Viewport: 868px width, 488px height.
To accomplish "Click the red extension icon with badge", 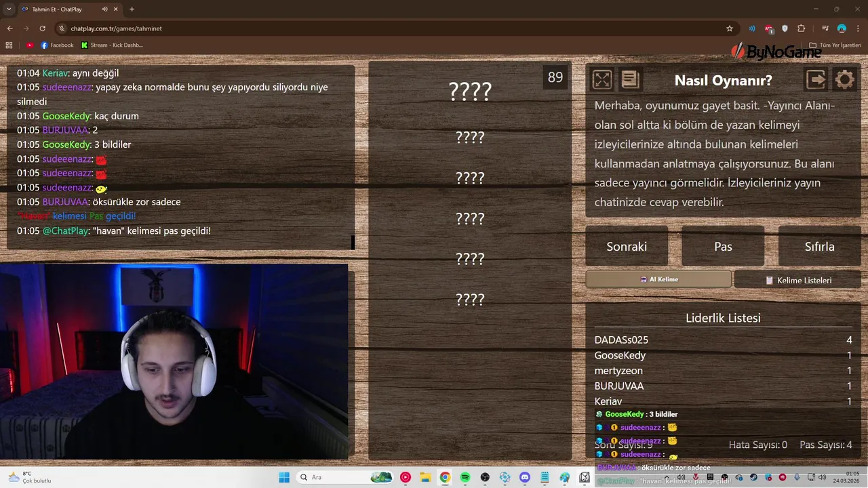I will [x=769, y=28].
